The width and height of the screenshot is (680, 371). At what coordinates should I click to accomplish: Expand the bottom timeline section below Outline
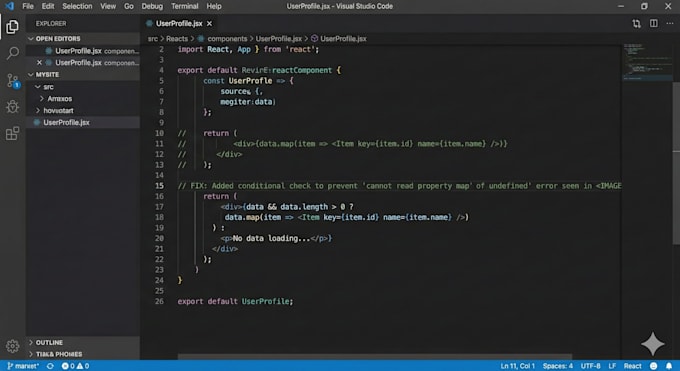83,354
